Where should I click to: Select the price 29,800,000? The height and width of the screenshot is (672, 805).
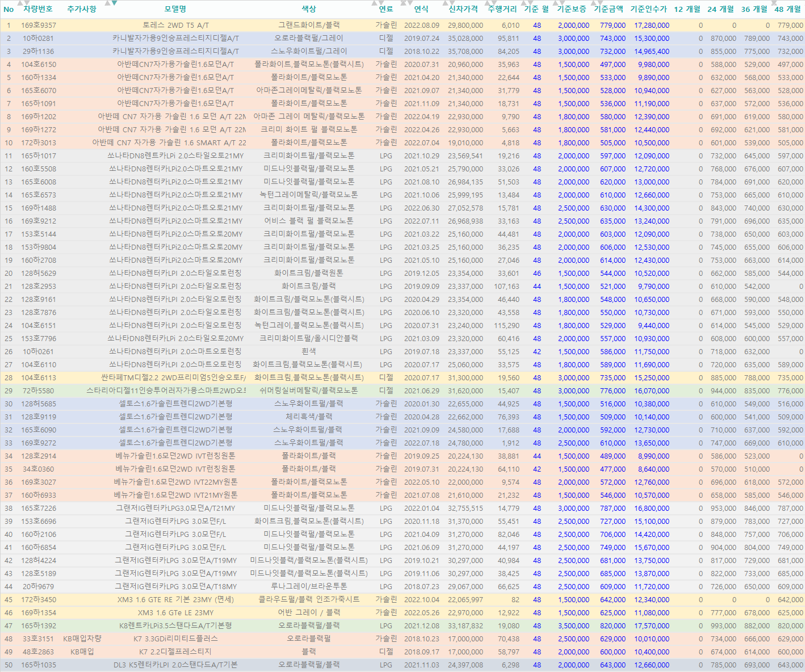click(466, 26)
